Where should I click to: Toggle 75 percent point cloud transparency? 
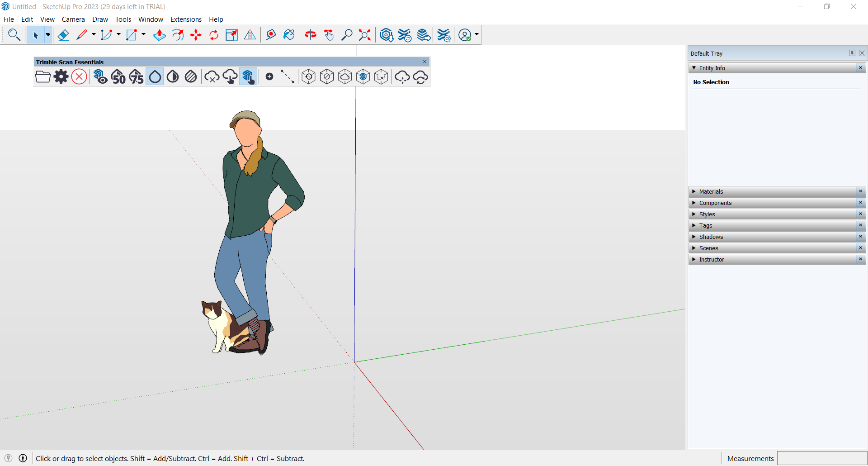click(136, 77)
